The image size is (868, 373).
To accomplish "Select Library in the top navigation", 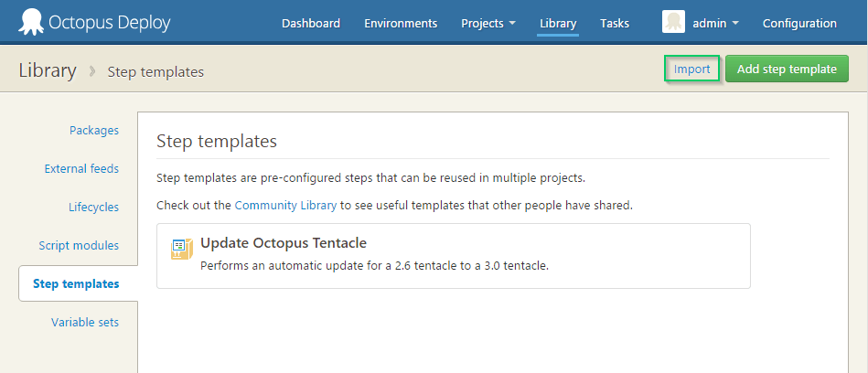I will (558, 24).
